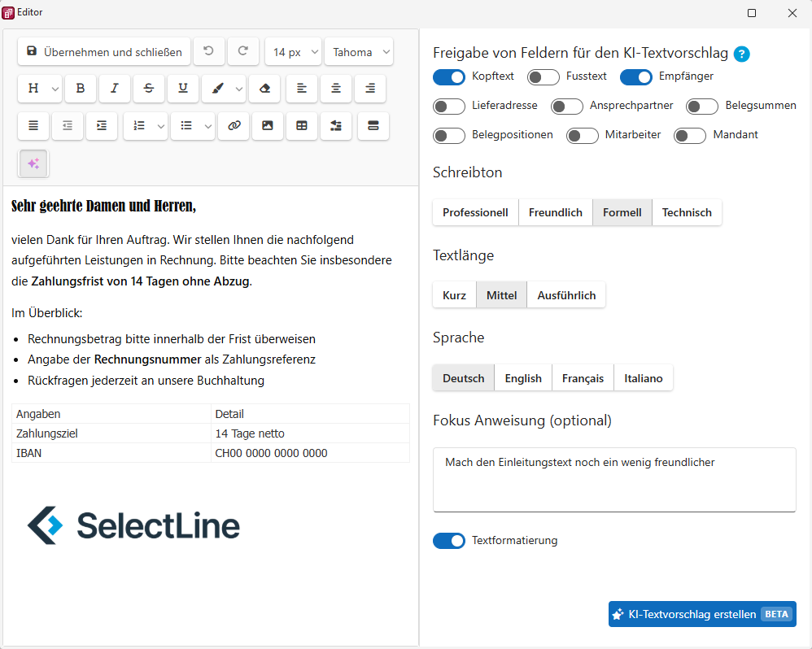Viewport: 812px width, 649px height.
Task: Turn off the Textformatierung switch
Action: [449, 541]
